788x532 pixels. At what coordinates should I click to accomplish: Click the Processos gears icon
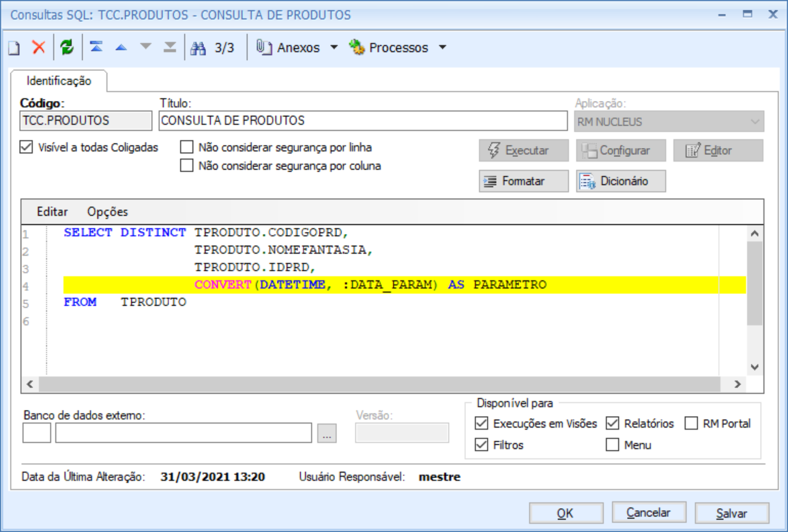357,47
